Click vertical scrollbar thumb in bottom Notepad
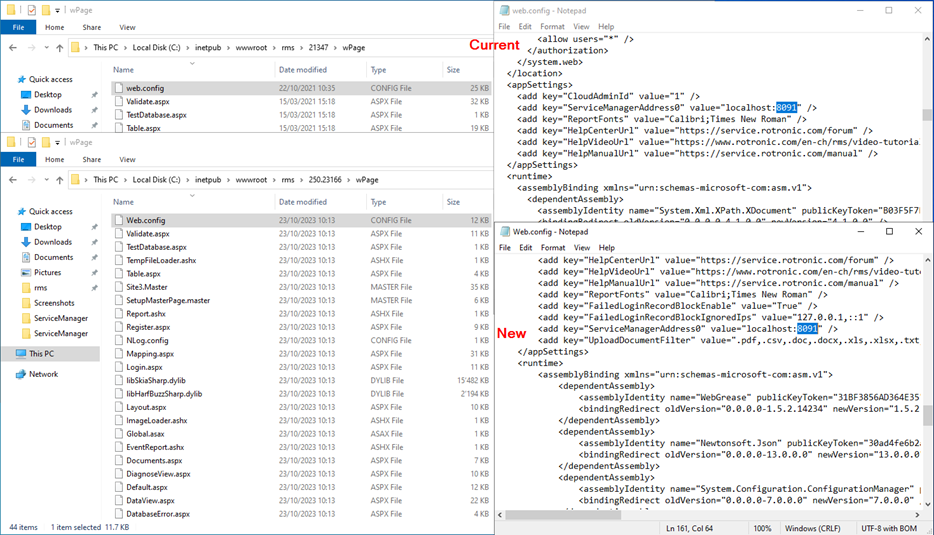The width and height of the screenshot is (934, 535). [x=927, y=415]
